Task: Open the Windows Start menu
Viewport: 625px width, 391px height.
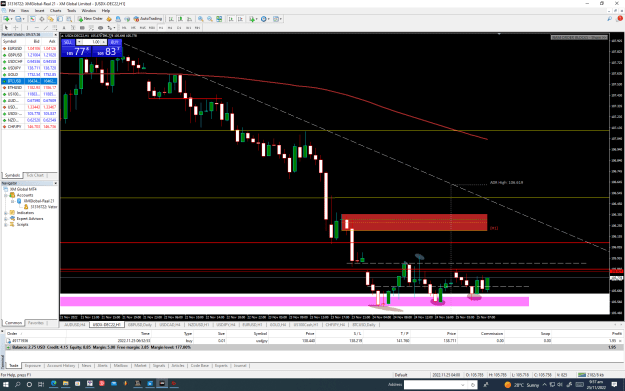Action: pos(6,385)
